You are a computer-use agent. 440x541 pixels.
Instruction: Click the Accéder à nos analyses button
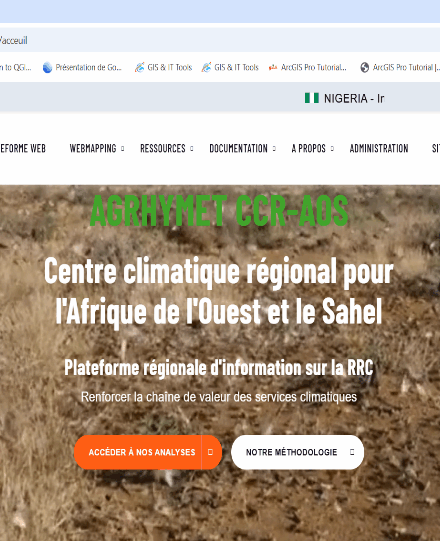pyautogui.click(x=148, y=452)
